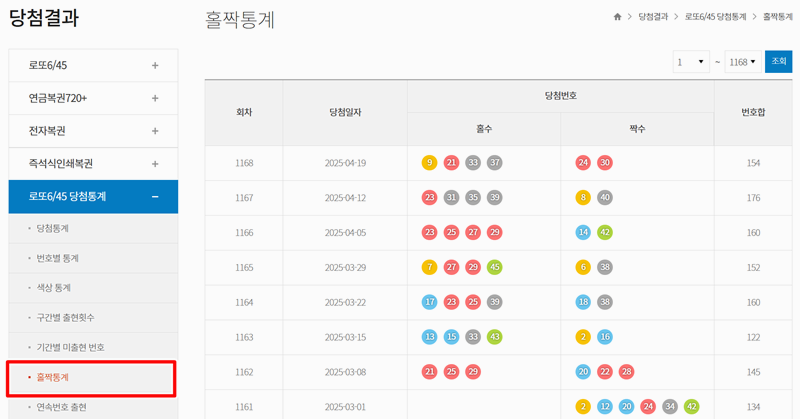The width and height of the screenshot is (800, 419).
Task: Click the home icon in breadcrumb
Action: coord(617,17)
